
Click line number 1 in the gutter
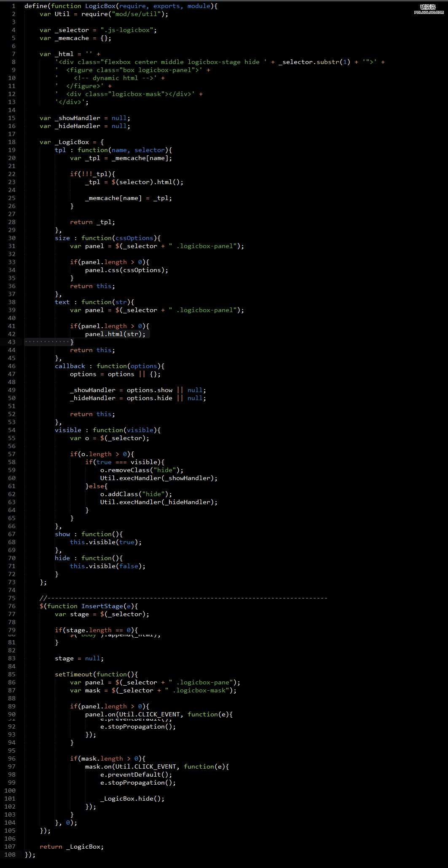coord(13,6)
